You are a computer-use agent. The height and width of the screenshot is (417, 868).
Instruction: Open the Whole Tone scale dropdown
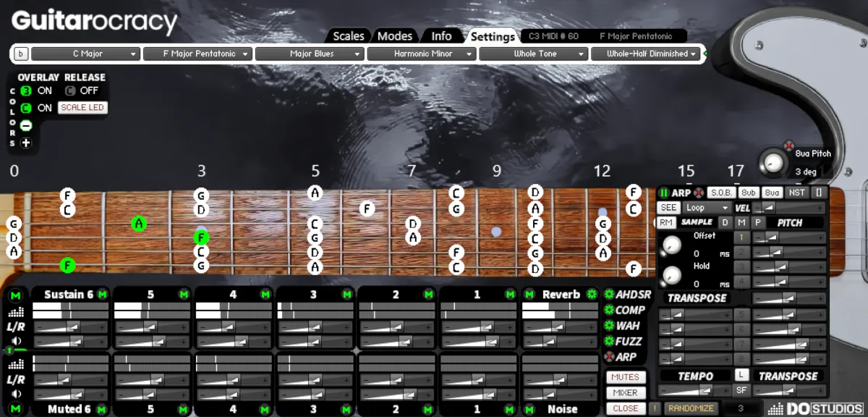click(534, 54)
